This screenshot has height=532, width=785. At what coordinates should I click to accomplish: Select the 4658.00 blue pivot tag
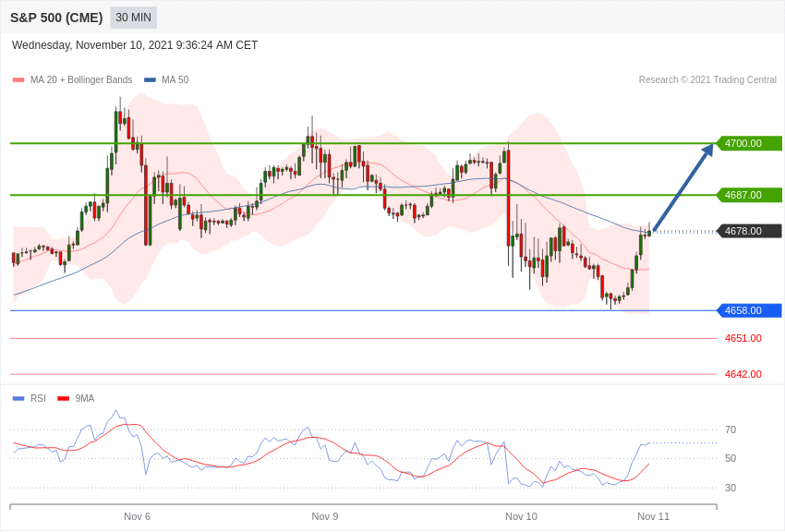pyautogui.click(x=750, y=310)
